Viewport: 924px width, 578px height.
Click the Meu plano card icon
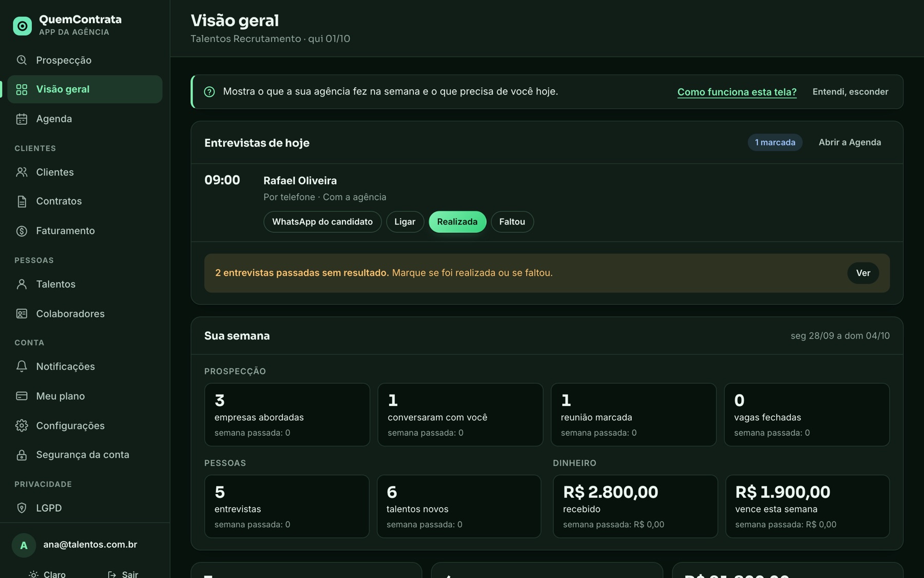22,396
